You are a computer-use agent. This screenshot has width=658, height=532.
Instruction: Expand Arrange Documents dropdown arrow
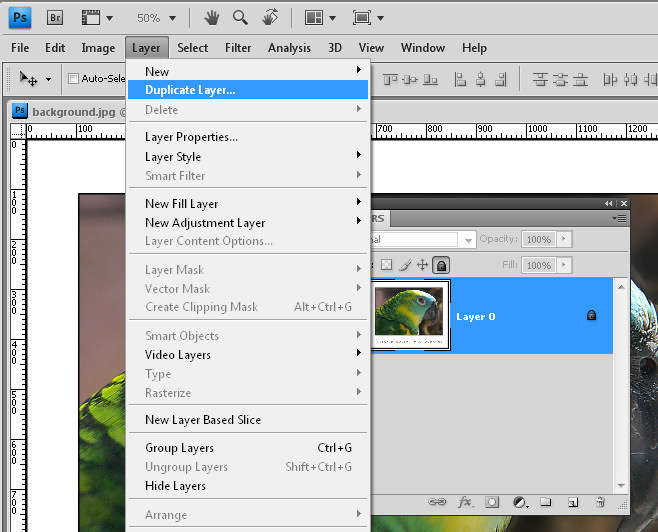coord(332,18)
